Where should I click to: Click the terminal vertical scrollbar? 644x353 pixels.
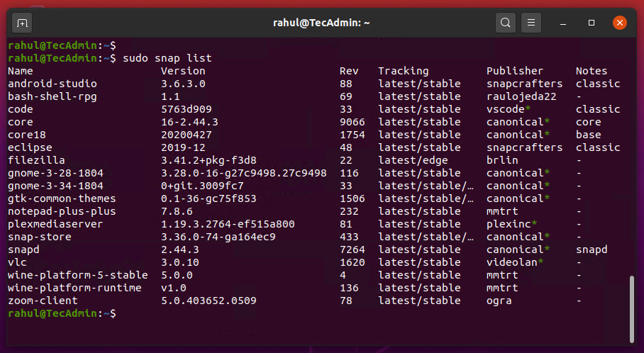632,309
